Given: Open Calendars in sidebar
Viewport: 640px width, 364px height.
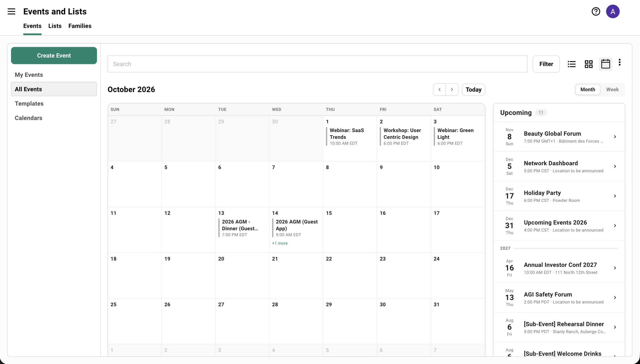Looking at the screenshot, I should (x=54, y=118).
